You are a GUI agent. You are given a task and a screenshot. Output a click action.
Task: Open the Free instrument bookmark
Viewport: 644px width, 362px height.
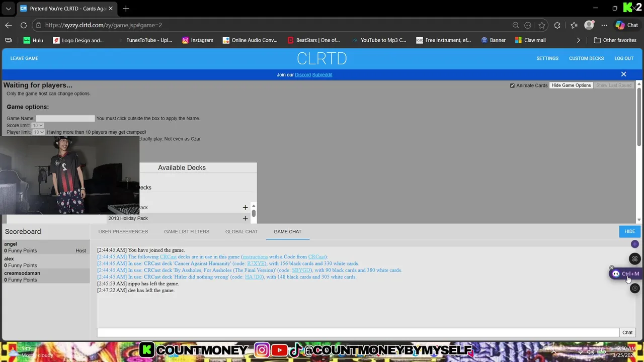443,40
